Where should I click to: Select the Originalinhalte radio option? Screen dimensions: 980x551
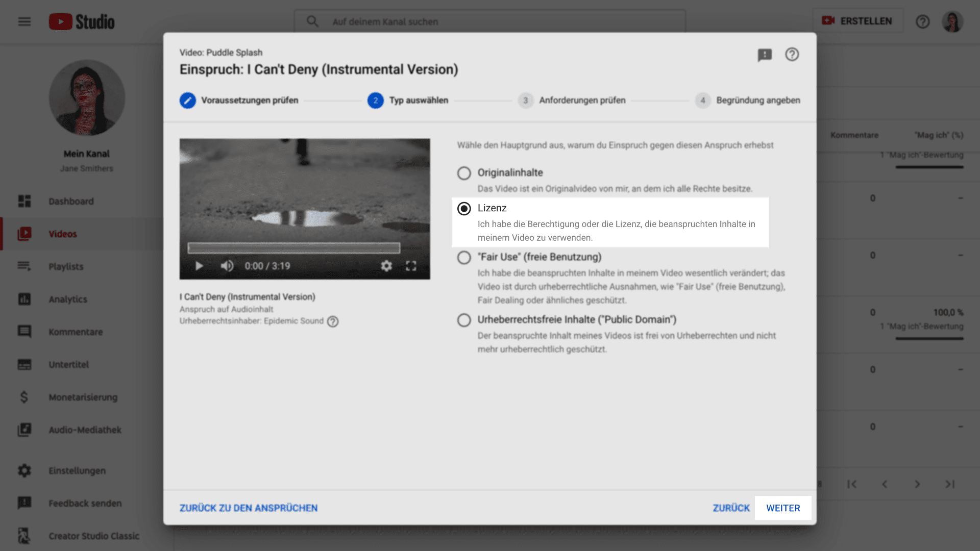(x=464, y=173)
